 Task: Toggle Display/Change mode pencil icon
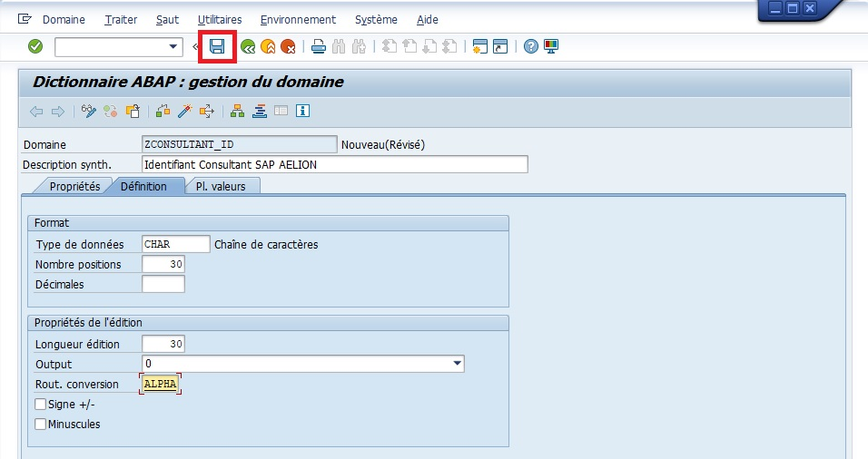coord(89,112)
